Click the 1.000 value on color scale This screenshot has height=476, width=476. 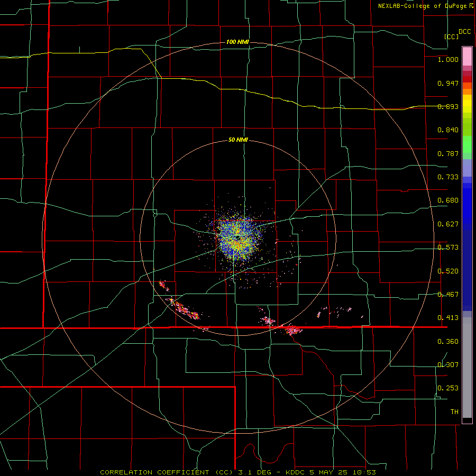pos(448,59)
